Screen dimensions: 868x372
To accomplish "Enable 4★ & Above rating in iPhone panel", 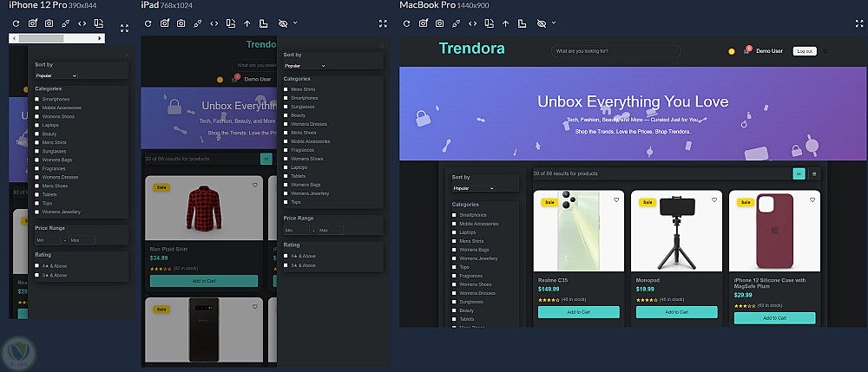I will (x=37, y=266).
